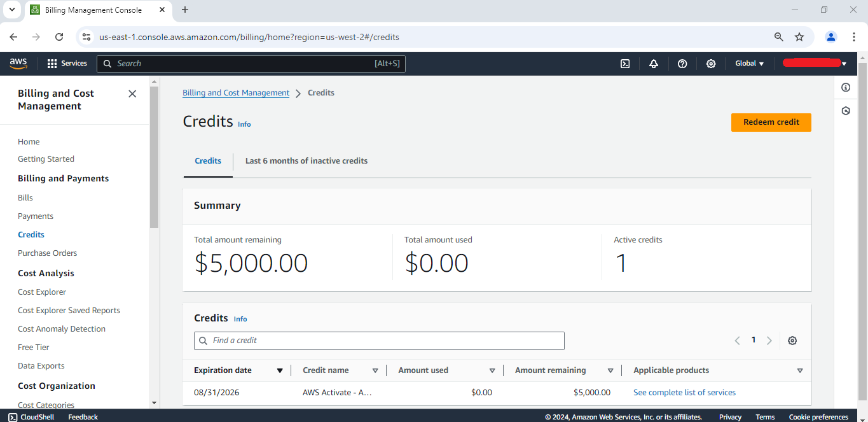Open credits table preferences gear

(792, 341)
